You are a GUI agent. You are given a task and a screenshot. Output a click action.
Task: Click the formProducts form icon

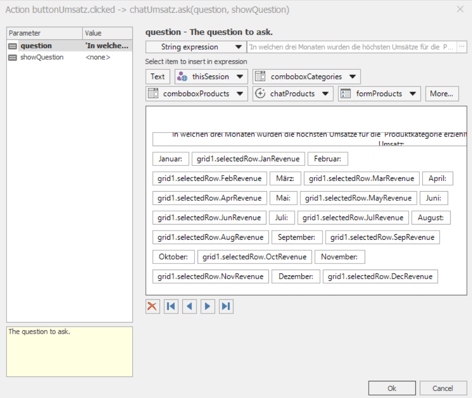coord(345,94)
